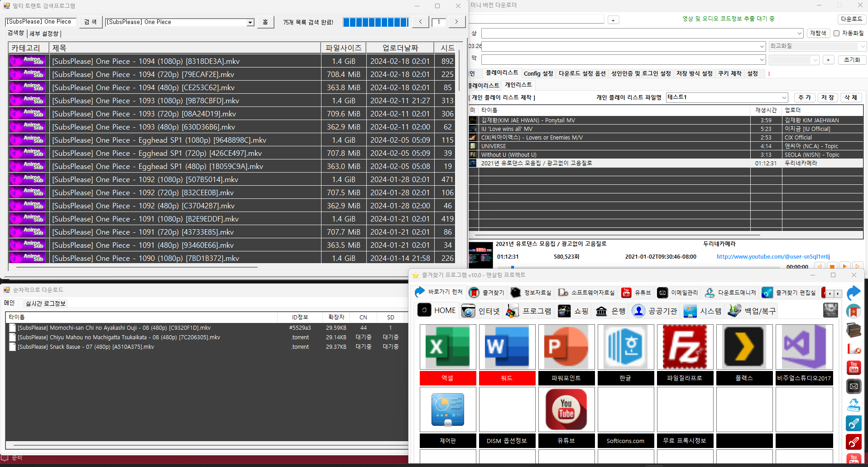Viewport: 868px width, 467px height.
Task: Launch the Plex (플렉스) tile
Action: [744, 347]
